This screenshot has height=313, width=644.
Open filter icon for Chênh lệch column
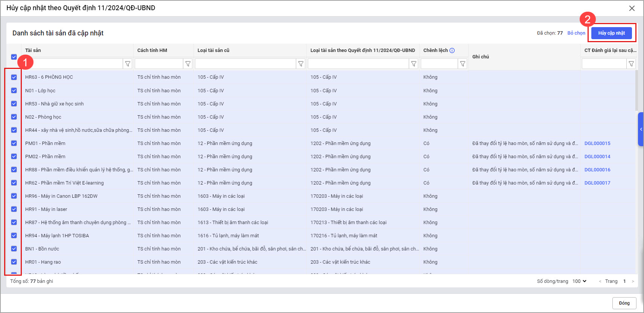(x=463, y=64)
